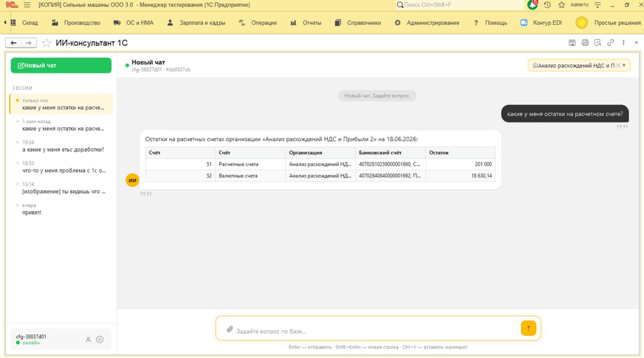Open the Администрирование section
Screen dimensions: 644x358
427,23
